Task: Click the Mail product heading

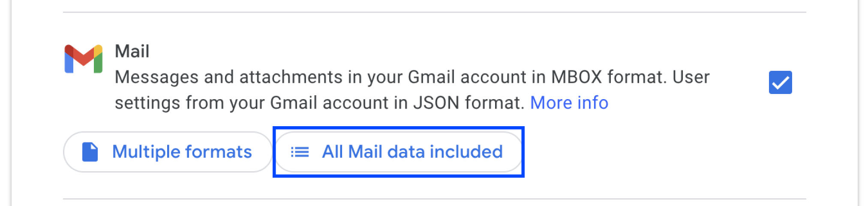Action: [x=132, y=51]
